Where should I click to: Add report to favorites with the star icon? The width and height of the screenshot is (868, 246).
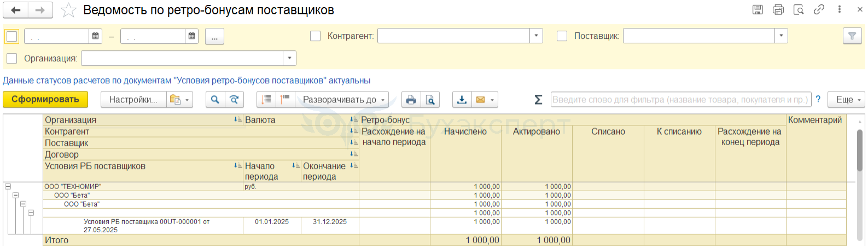click(68, 10)
